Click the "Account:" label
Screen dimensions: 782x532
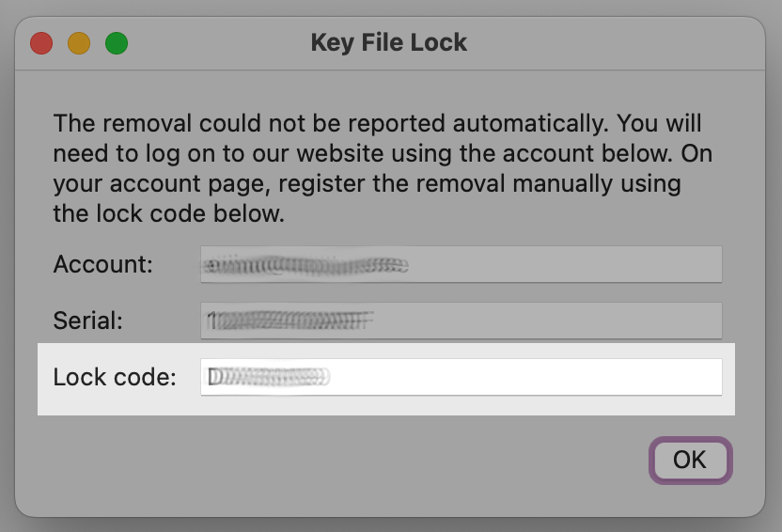[102, 264]
